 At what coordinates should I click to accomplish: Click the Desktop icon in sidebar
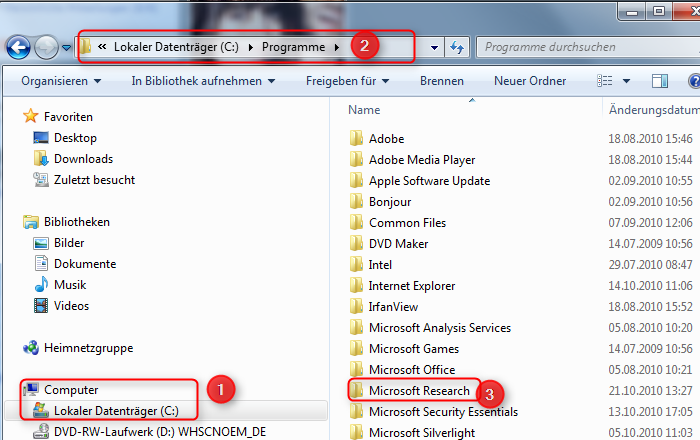41,137
